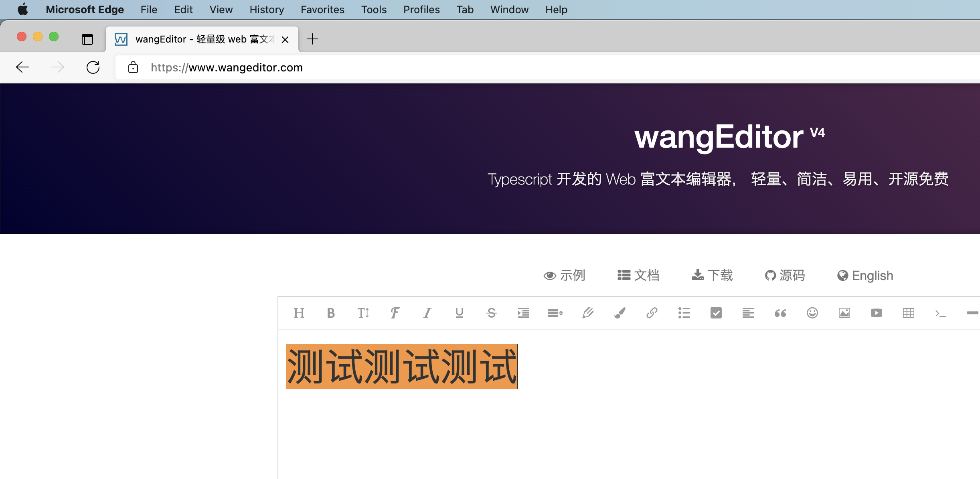This screenshot has width=980, height=479.
Task: Open the font family menu
Action: click(x=395, y=313)
